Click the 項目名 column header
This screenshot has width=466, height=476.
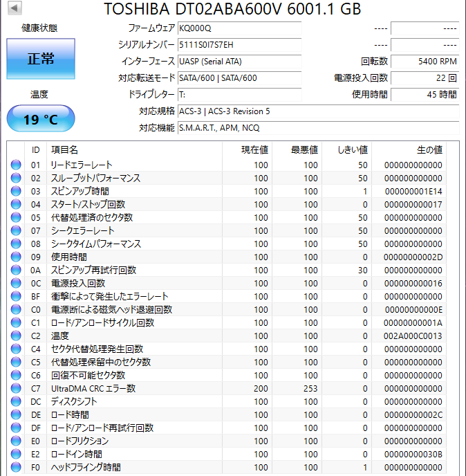(134, 150)
